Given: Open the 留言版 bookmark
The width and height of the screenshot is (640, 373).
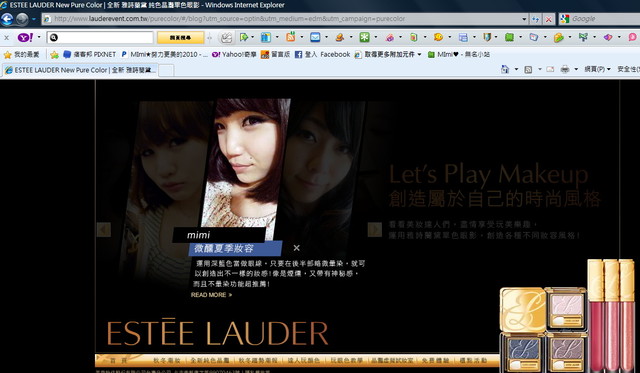Looking at the screenshot, I should click(x=275, y=54).
